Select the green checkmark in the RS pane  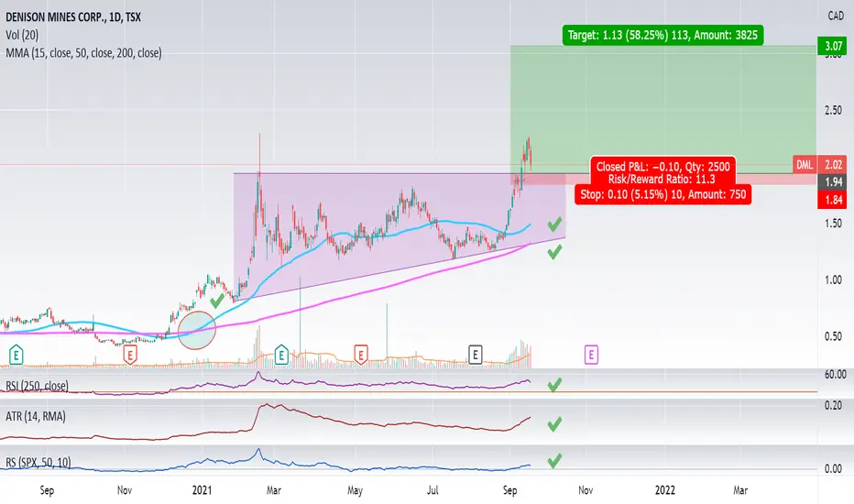[554, 461]
